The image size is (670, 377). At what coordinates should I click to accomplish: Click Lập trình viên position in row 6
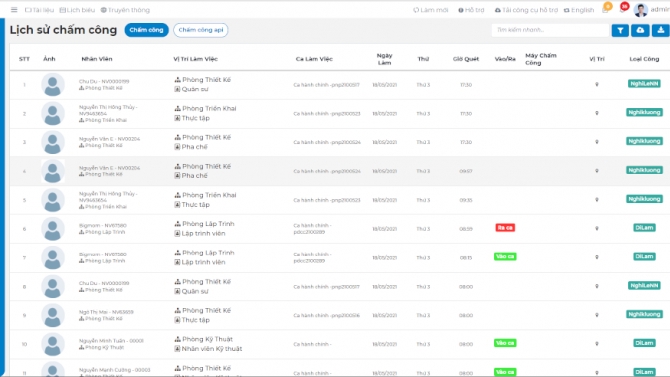click(203, 233)
